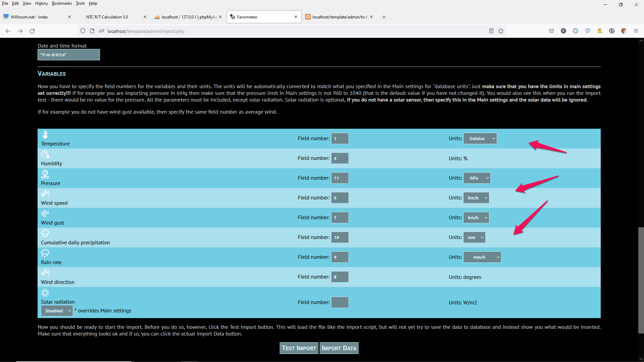Click the bookmark star icon
Viewport: 644px width, 362px height.
coord(501,31)
